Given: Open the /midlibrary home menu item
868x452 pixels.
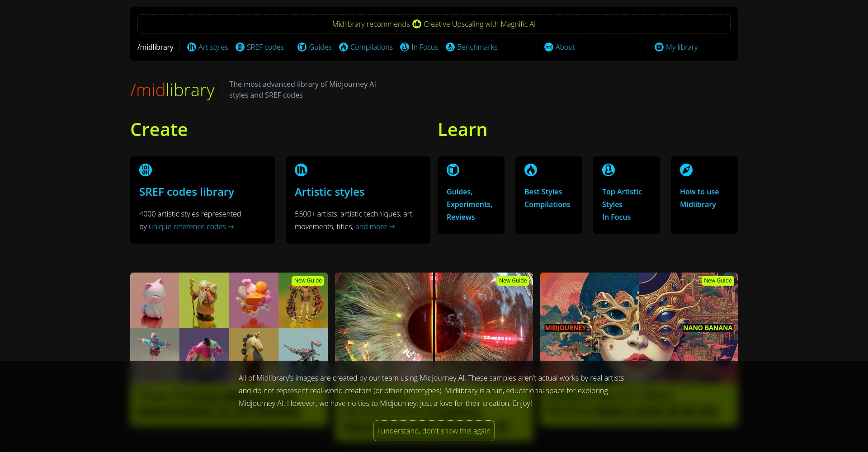Looking at the screenshot, I should coord(156,47).
